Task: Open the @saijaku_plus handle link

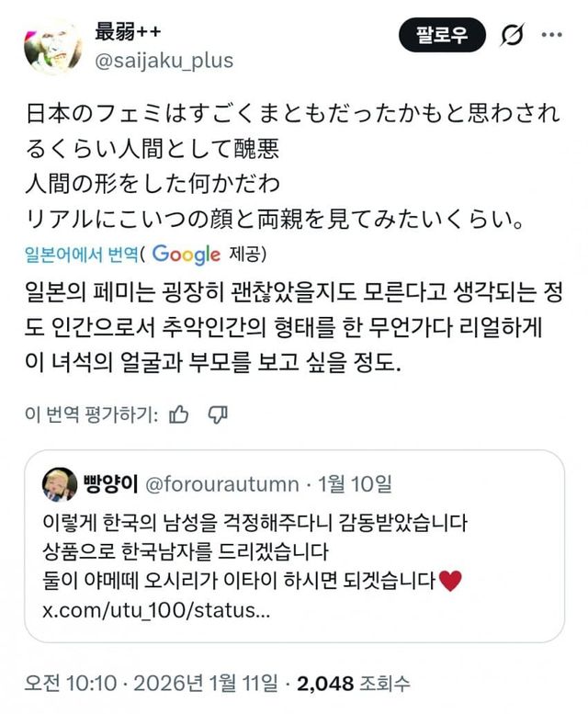Action: coord(164,61)
